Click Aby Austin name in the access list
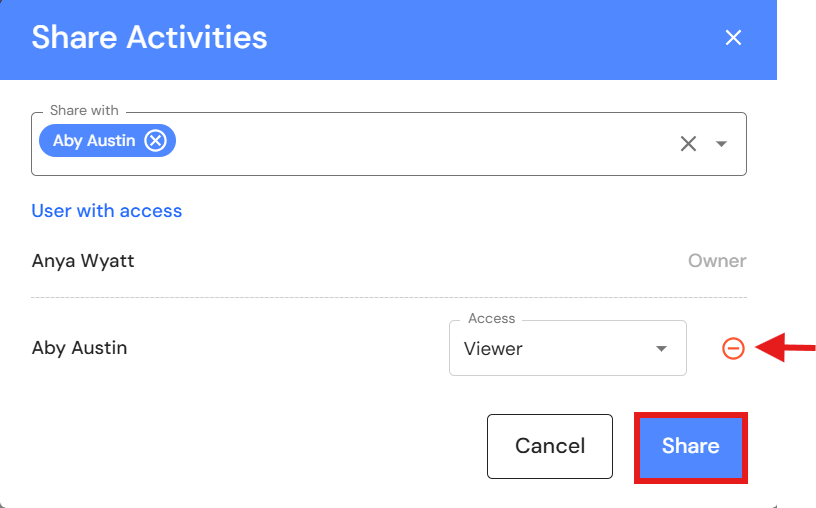 click(x=80, y=348)
